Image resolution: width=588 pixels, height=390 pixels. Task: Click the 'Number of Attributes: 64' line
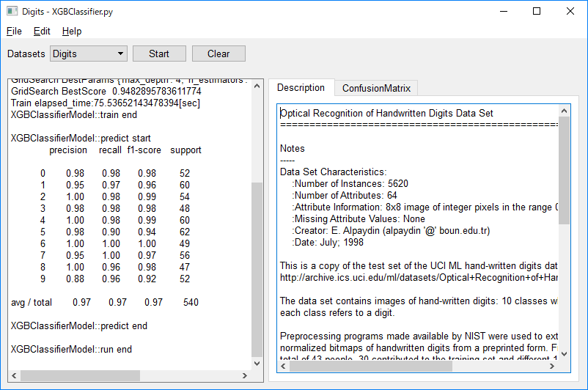(345, 195)
